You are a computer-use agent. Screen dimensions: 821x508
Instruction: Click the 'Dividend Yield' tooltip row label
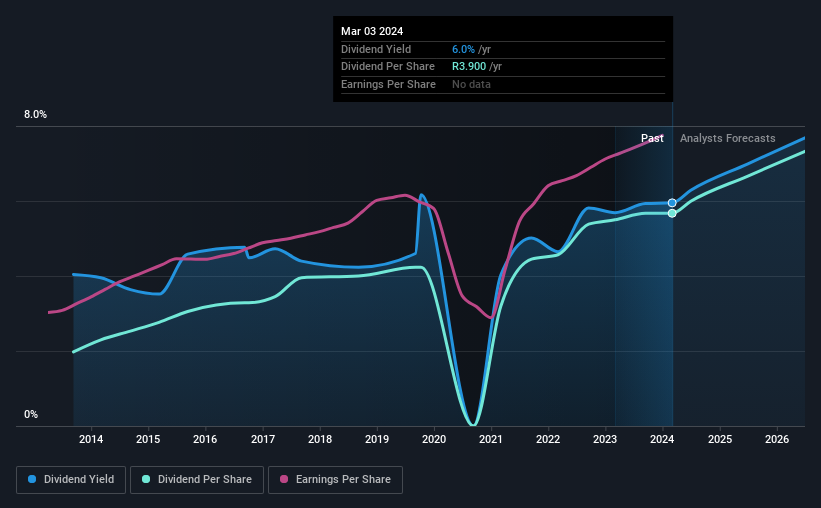[376, 49]
